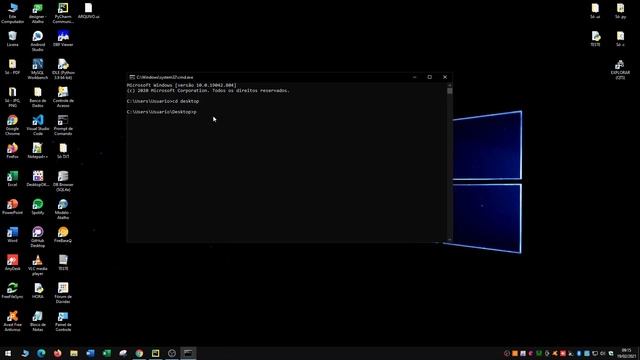Image resolution: width=640 pixels, height=360 pixels.
Task: Maximize the cmd.exe window
Action: coord(429,77)
